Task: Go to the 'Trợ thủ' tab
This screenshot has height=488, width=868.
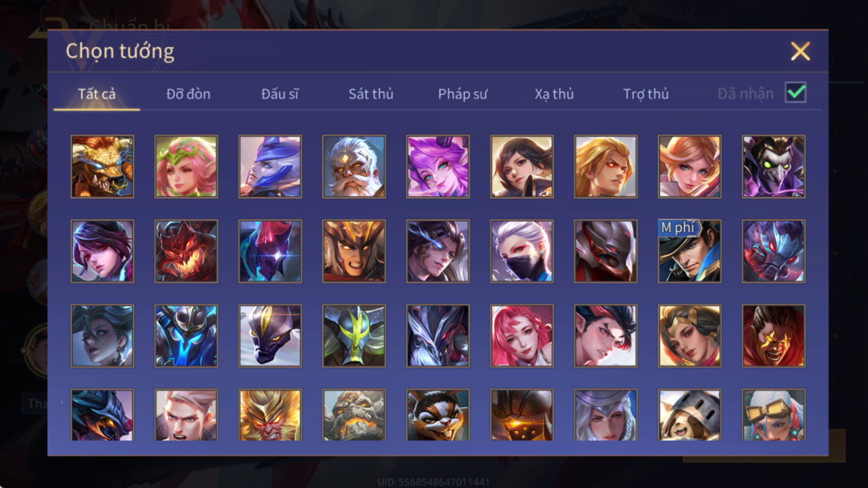Action: (x=646, y=94)
